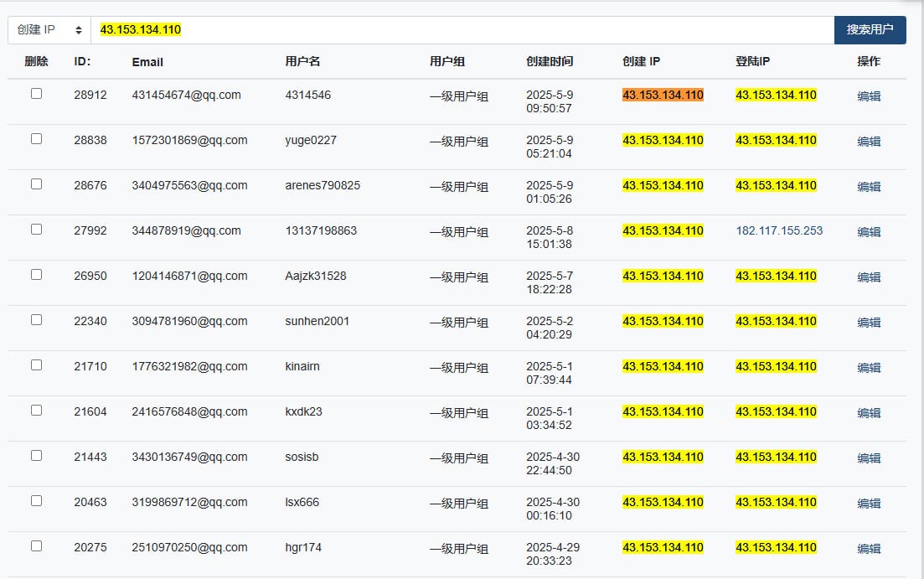Click the ID value 20463
This screenshot has height=579, width=924.
tap(90, 503)
